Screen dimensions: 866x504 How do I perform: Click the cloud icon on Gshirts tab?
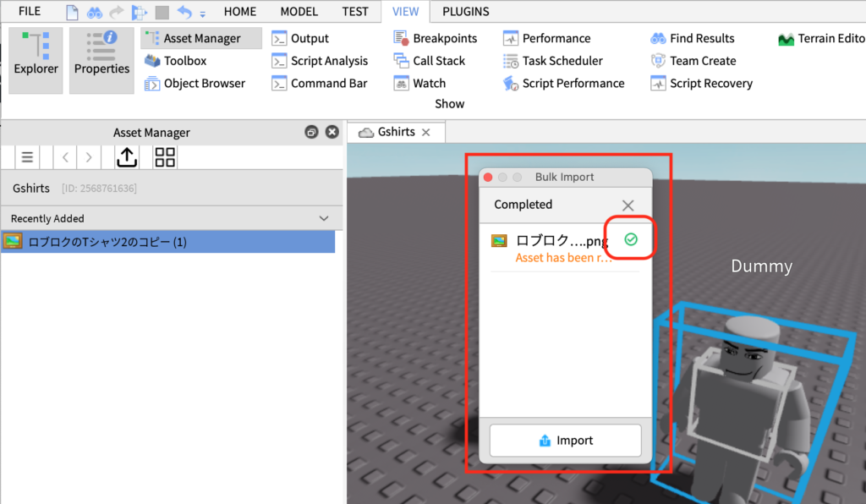tap(365, 133)
